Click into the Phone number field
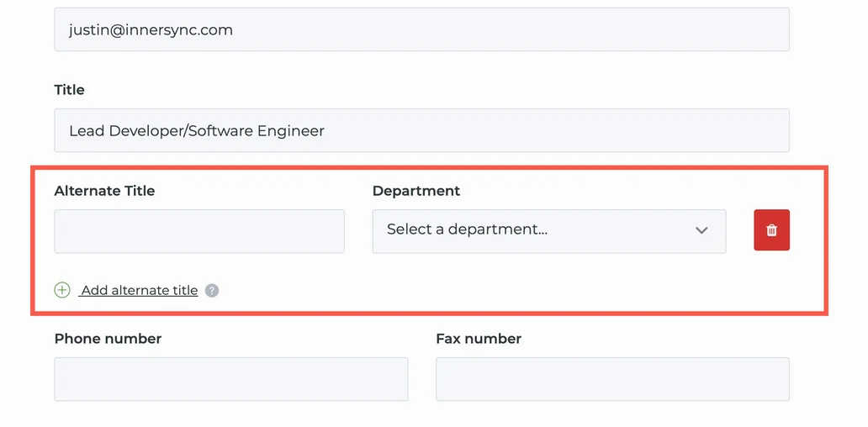 pos(230,379)
